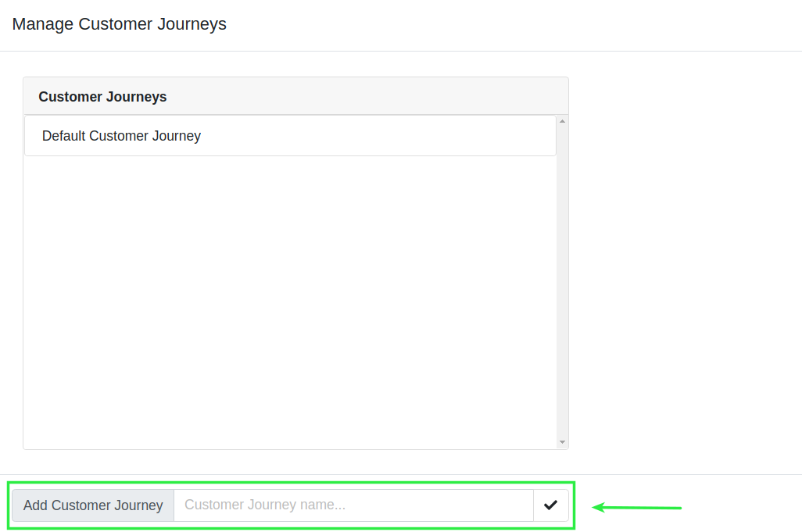
Task: Click the word "Customer" in panel header
Action: [70, 97]
